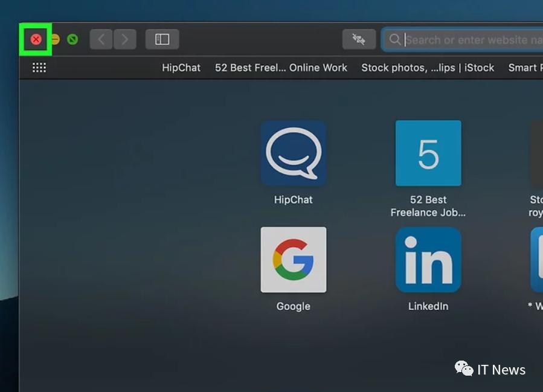Screen dimensions: 543x392
Task: Focus the Search or enter website field
Action: pyautogui.click(x=463, y=40)
